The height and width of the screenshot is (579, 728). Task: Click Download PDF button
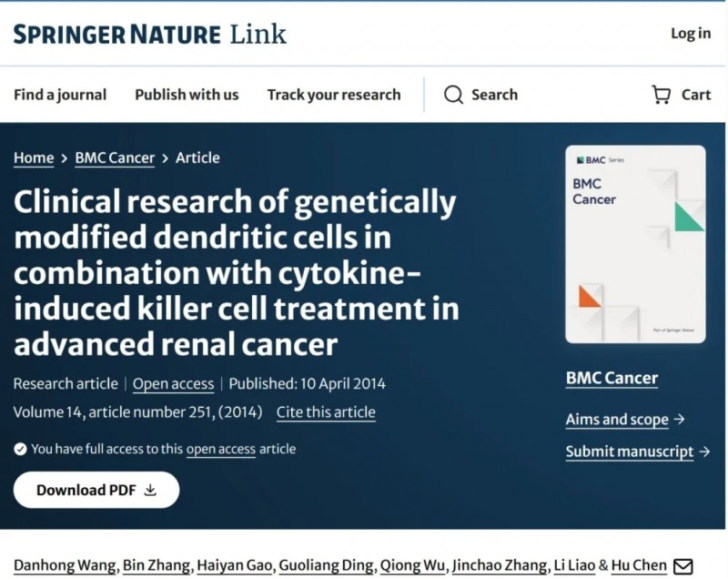(96, 490)
